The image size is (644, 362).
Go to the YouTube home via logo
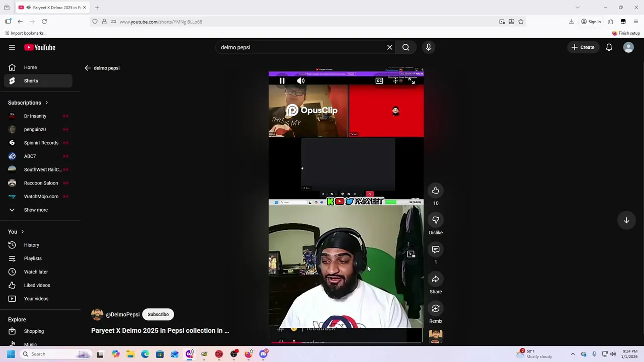40,47
